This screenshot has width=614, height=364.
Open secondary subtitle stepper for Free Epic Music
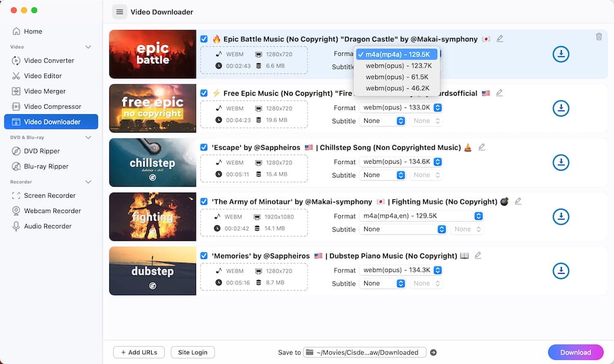tap(427, 120)
